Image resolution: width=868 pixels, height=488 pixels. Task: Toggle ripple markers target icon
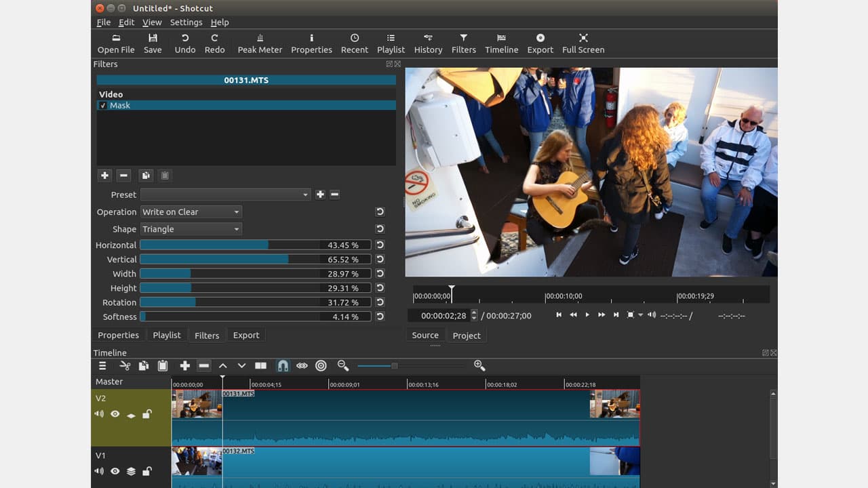[x=321, y=365]
